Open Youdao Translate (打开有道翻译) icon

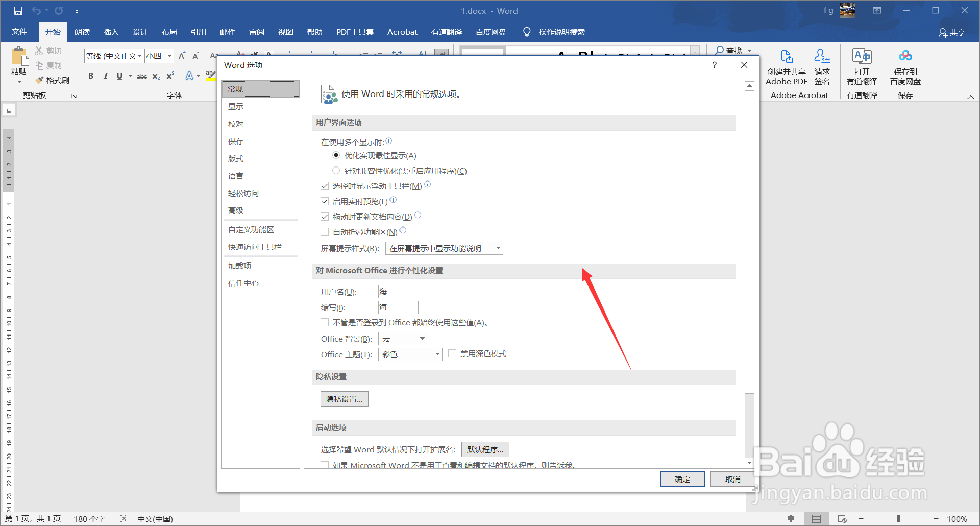[862, 56]
